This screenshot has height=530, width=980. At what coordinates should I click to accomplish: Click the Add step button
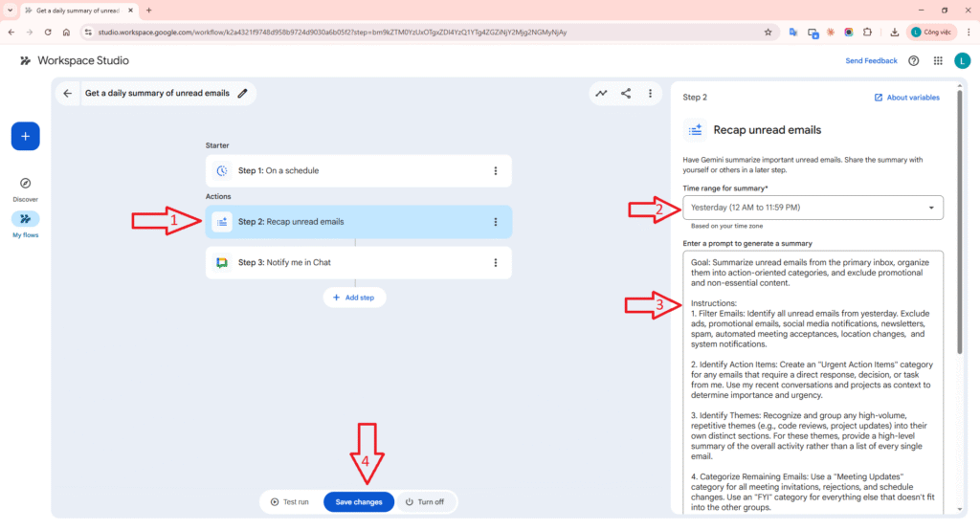[354, 298]
